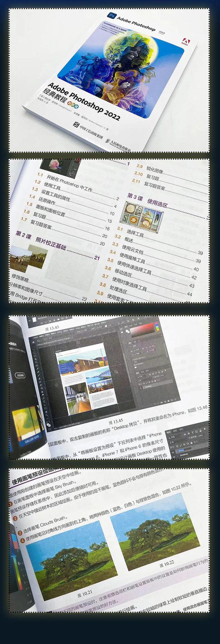Click the plus circle left of the artboard
The height and width of the screenshot is (644, 220).
[57, 385]
